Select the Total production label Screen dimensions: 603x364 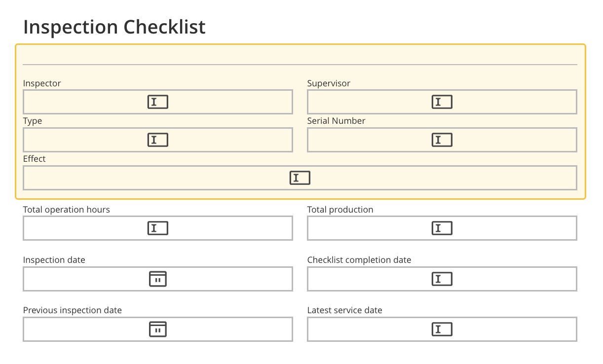tap(340, 210)
